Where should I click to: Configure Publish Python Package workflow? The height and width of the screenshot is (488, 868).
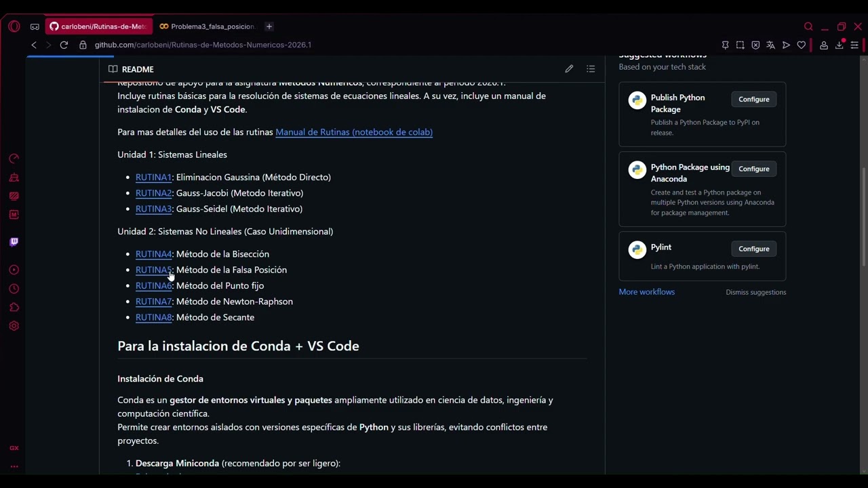tap(754, 99)
